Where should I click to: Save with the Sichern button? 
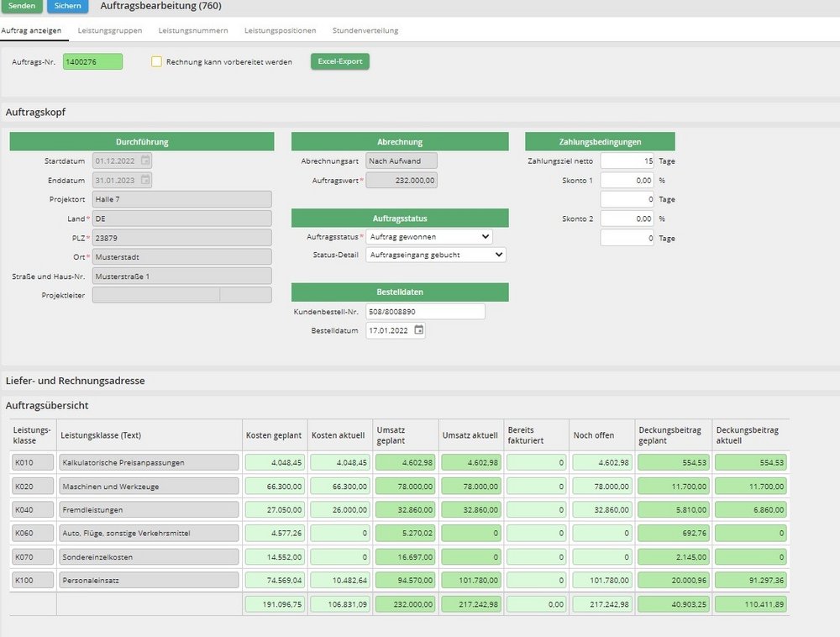(67, 6)
